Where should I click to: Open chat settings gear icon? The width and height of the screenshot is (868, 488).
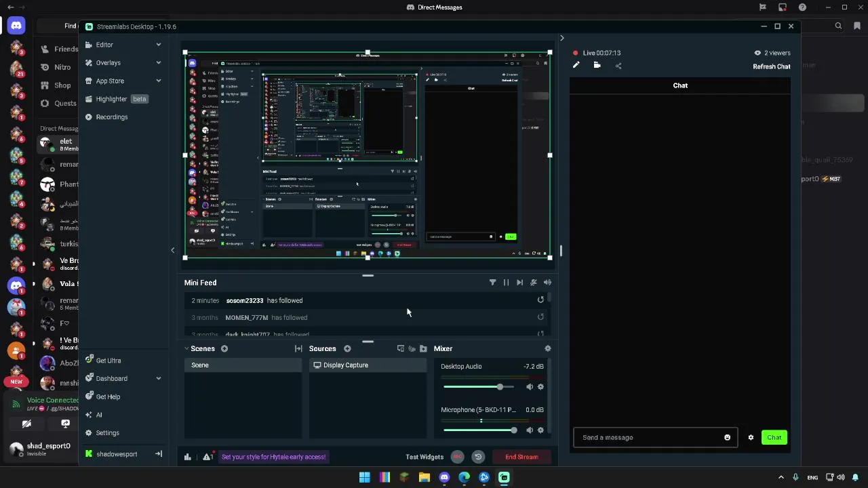pyautogui.click(x=751, y=437)
